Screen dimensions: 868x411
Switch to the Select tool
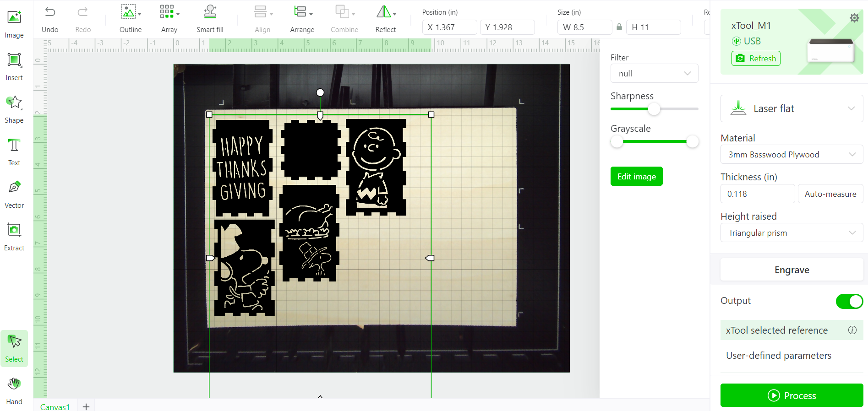click(x=14, y=348)
